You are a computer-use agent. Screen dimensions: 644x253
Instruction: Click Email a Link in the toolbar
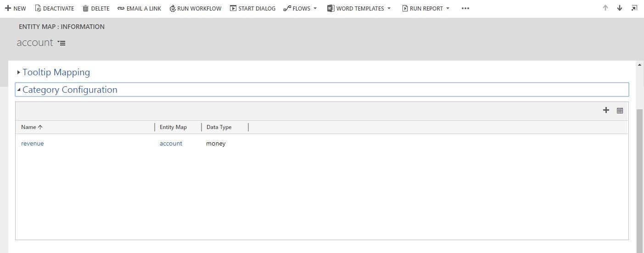coord(139,8)
